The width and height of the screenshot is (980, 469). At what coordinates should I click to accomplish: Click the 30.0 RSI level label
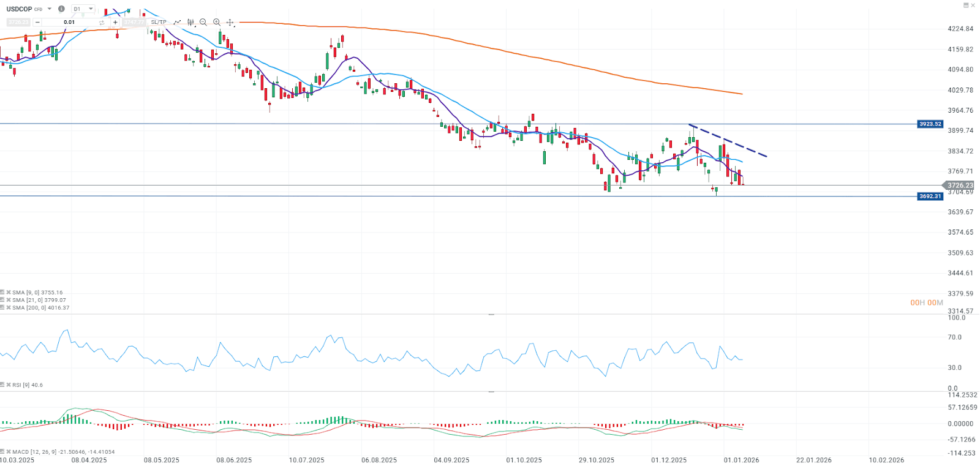point(954,368)
